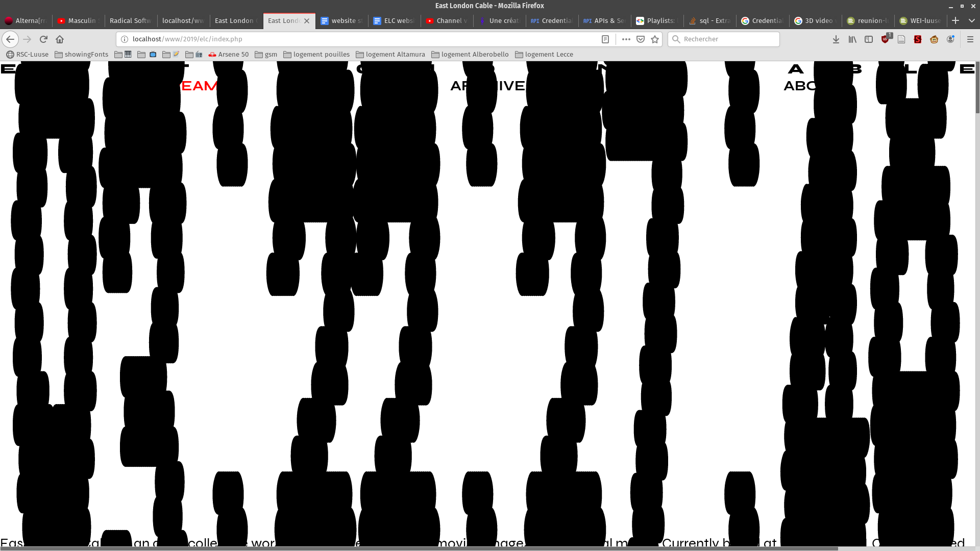
Task: Open the Arsene 50 bookmark
Action: point(229,55)
